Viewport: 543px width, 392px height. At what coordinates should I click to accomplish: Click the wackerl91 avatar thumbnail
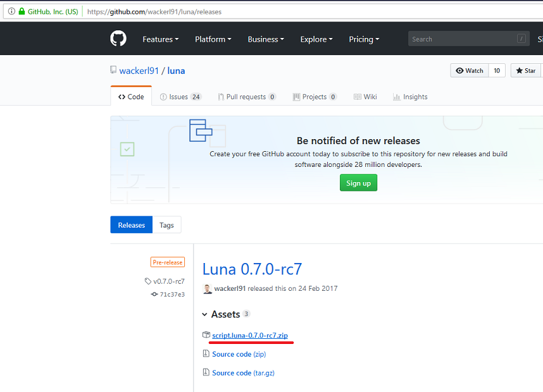pyautogui.click(x=207, y=289)
